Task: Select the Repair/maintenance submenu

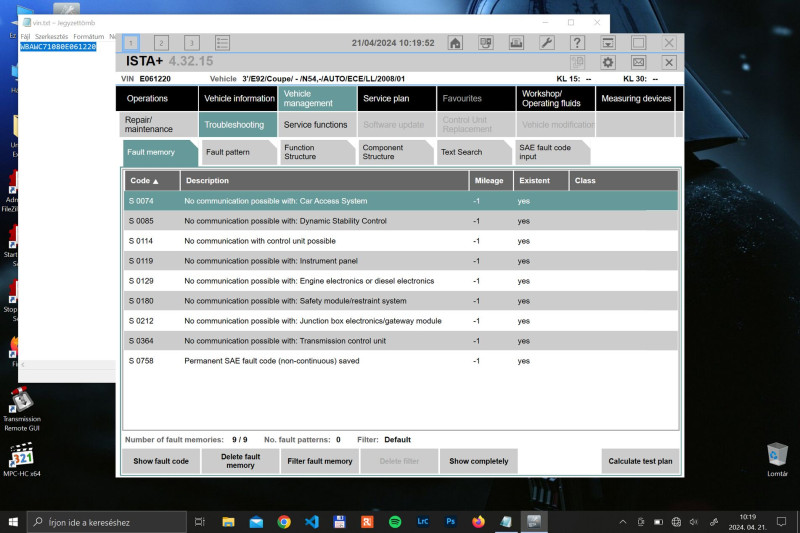Action: click(x=159, y=124)
